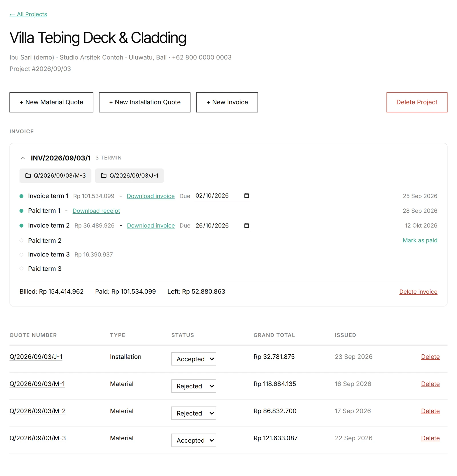Click the GRAND TOTAL column header
Image resolution: width=457 pixels, height=476 pixels.
point(274,335)
